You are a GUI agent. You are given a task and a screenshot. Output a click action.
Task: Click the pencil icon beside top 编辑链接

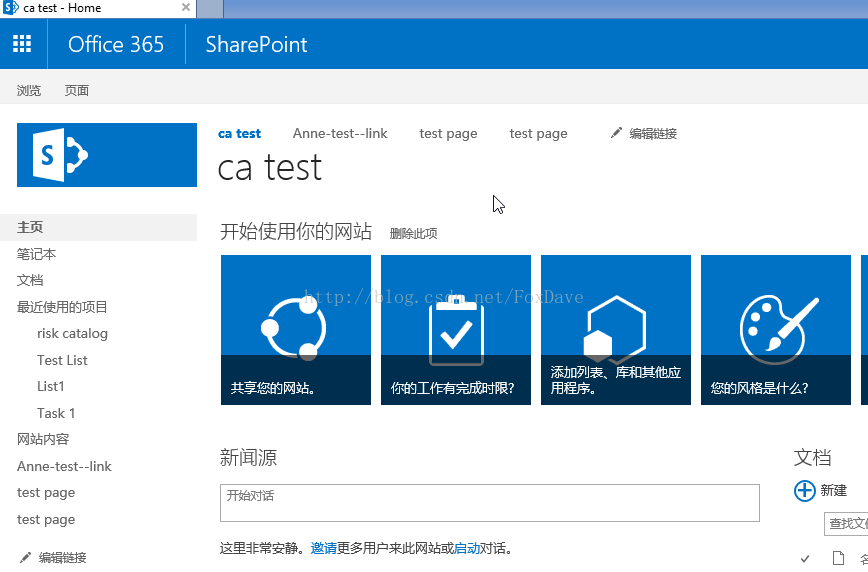pyautogui.click(x=616, y=133)
